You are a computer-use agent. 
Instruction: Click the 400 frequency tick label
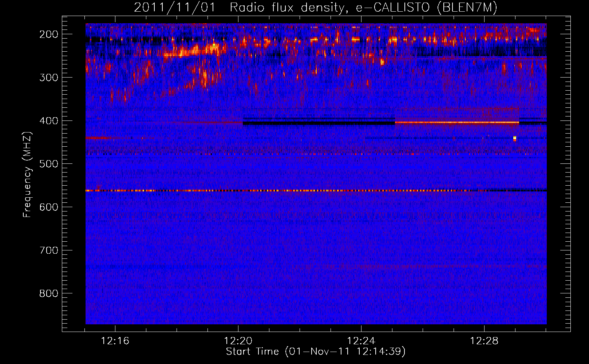[x=49, y=120]
